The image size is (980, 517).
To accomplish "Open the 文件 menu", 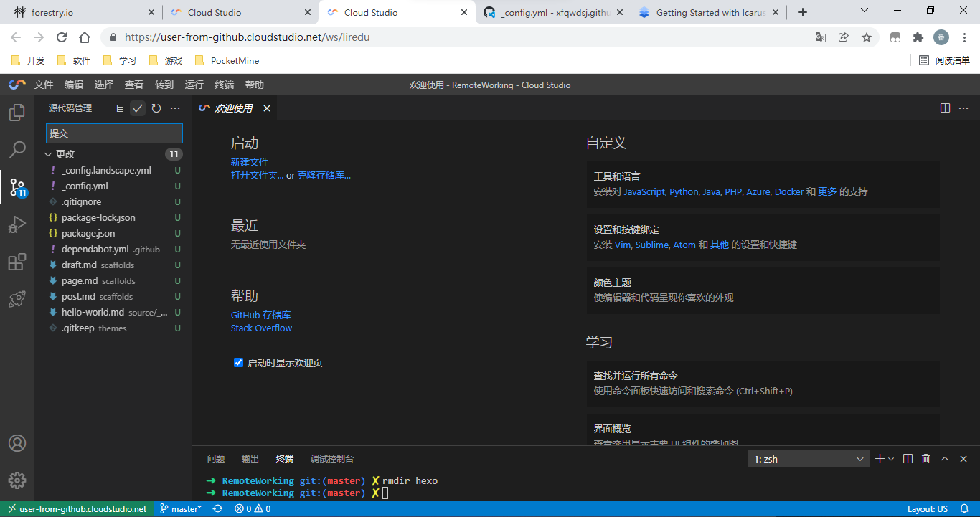I will [x=44, y=85].
